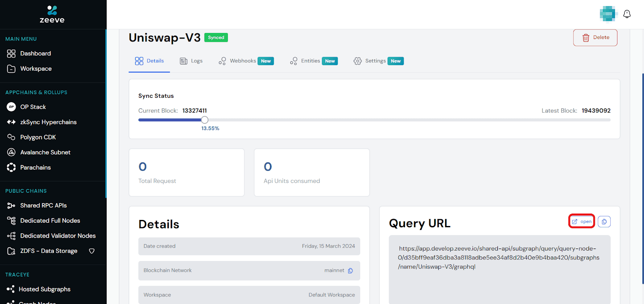
Task: Open the notifications bell
Action: [x=627, y=14]
